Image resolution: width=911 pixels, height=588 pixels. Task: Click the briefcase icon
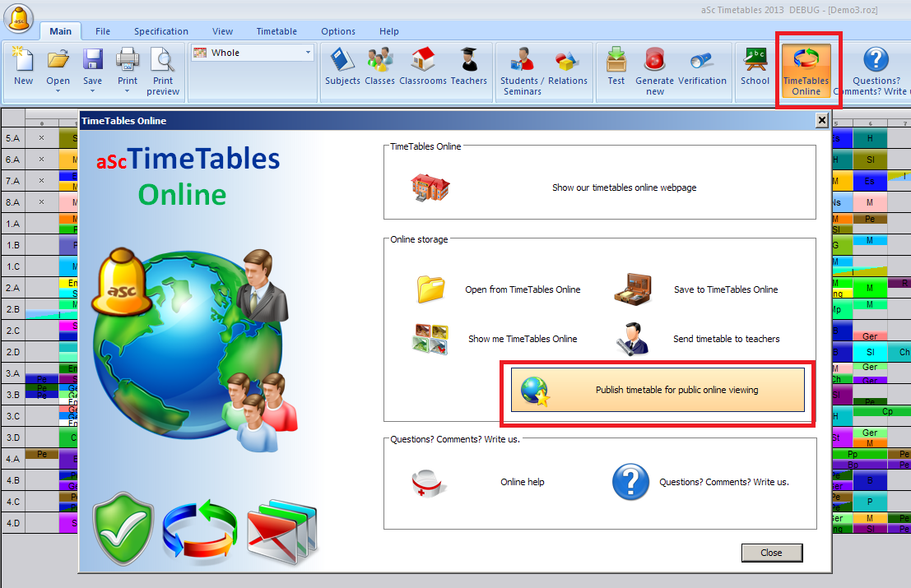633,289
